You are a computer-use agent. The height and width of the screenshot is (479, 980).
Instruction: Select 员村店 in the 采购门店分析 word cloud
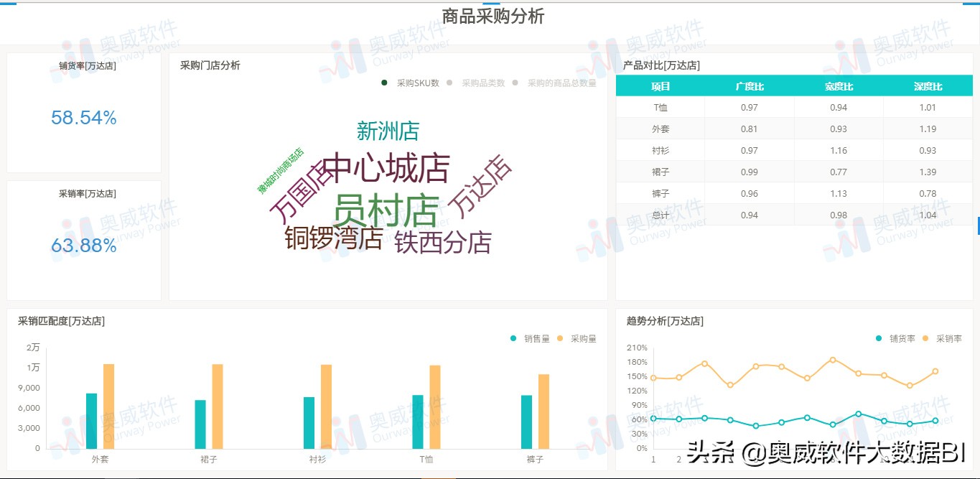pos(387,210)
